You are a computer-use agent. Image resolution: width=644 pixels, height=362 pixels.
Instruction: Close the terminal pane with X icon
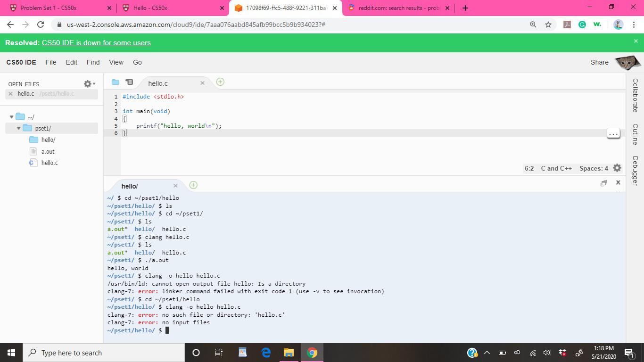618,182
